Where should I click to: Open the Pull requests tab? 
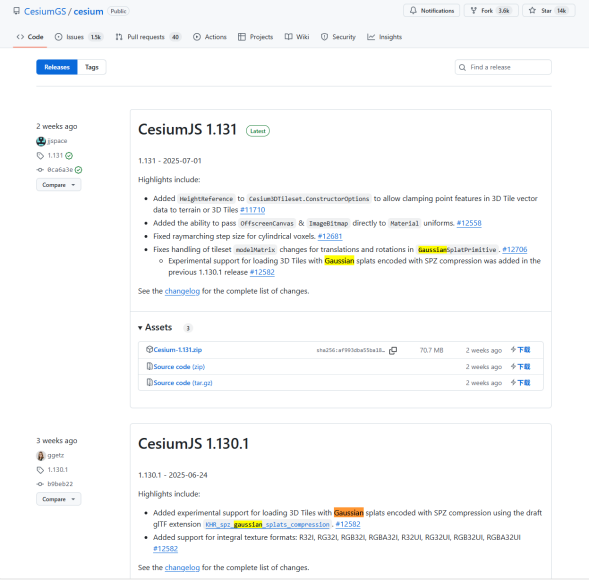click(x=148, y=37)
